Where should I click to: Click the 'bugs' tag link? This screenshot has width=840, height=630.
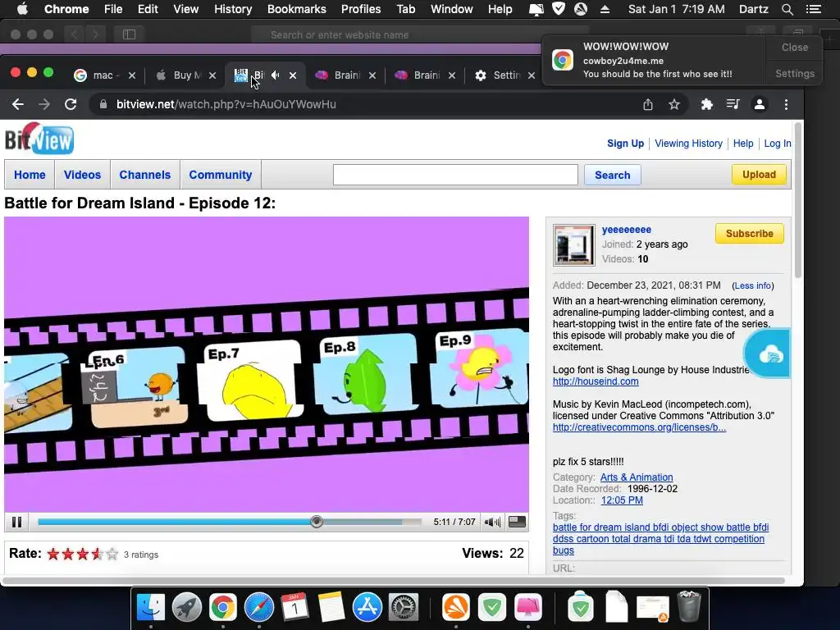(x=563, y=550)
